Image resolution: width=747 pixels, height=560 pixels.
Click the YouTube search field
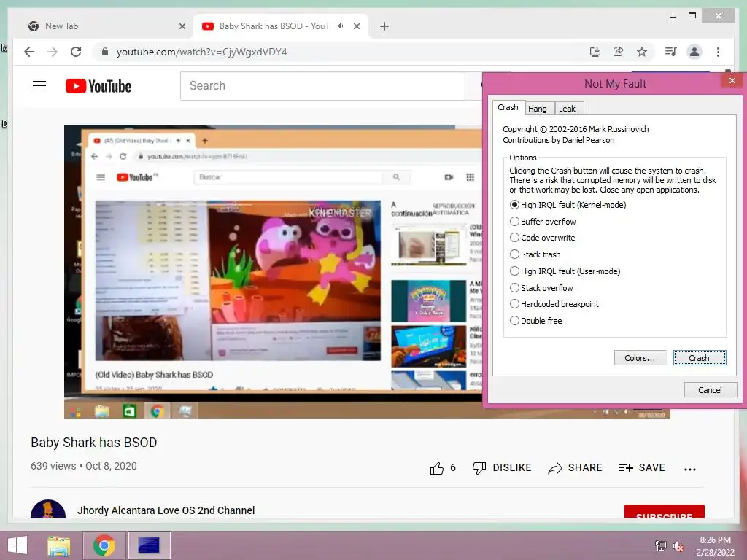(x=322, y=86)
